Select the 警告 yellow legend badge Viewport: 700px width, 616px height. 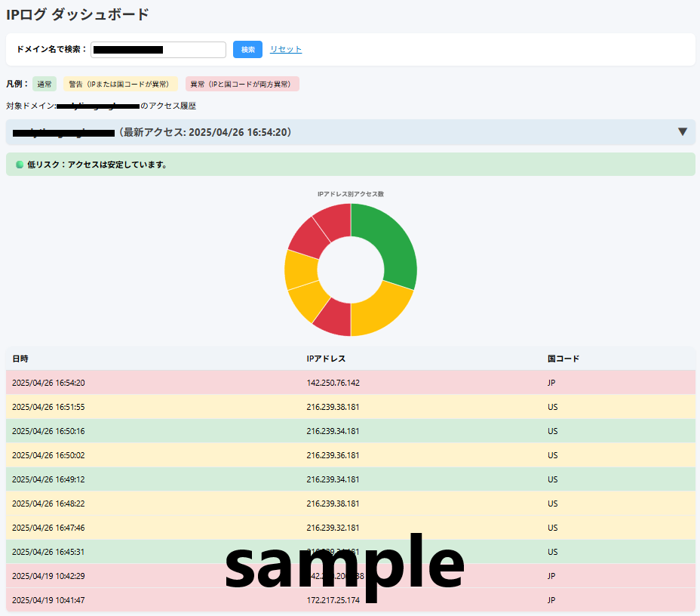pos(120,85)
